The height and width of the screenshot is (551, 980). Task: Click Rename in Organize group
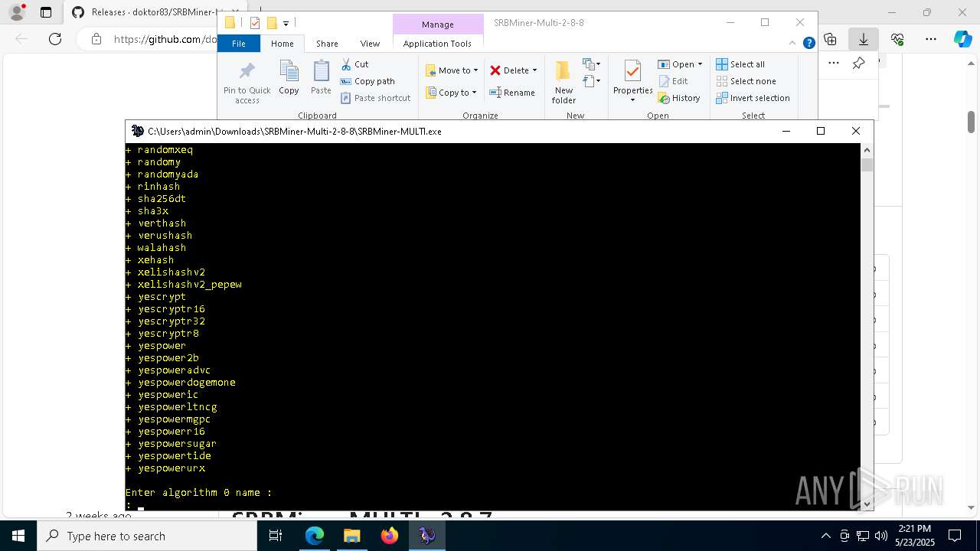click(512, 93)
